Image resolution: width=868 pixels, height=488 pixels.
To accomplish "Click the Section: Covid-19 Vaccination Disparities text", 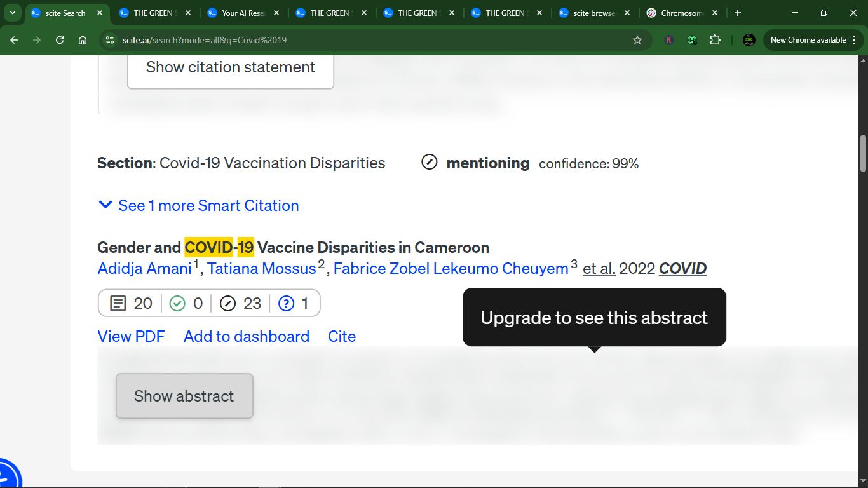I will [x=241, y=163].
